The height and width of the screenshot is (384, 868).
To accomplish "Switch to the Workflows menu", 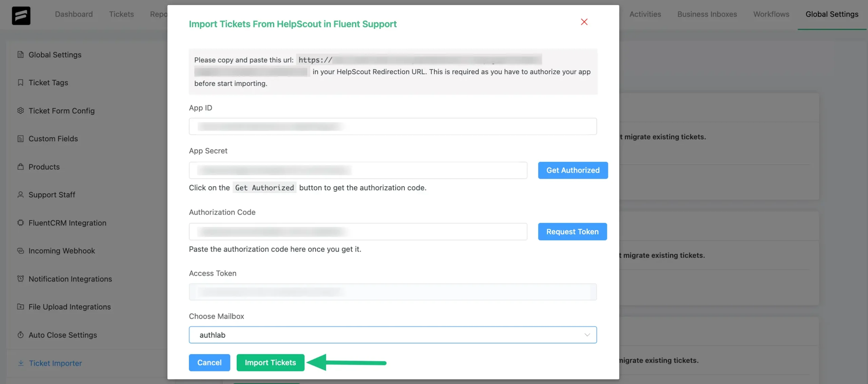I will tap(771, 14).
